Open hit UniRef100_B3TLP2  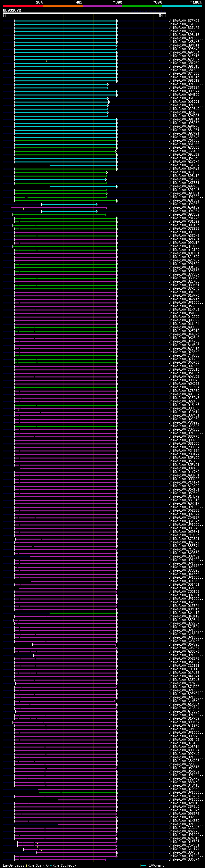tap(184, 28)
